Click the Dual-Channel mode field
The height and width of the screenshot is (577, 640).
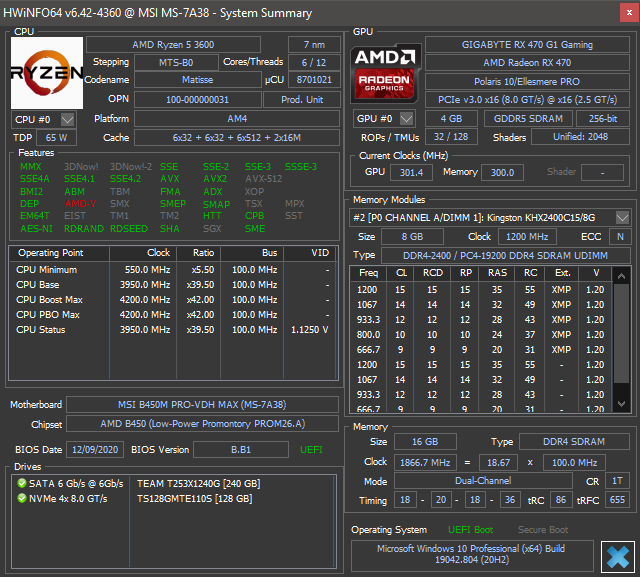[x=483, y=481]
